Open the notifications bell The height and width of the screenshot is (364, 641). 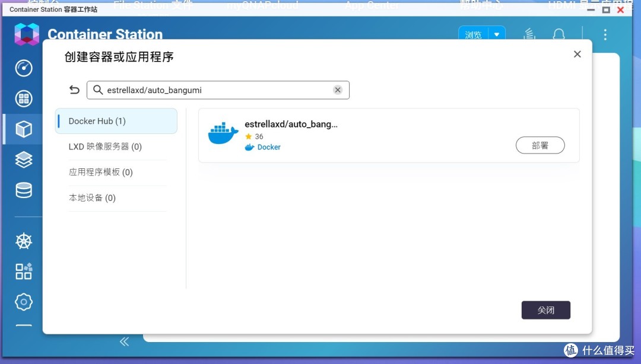tap(559, 34)
